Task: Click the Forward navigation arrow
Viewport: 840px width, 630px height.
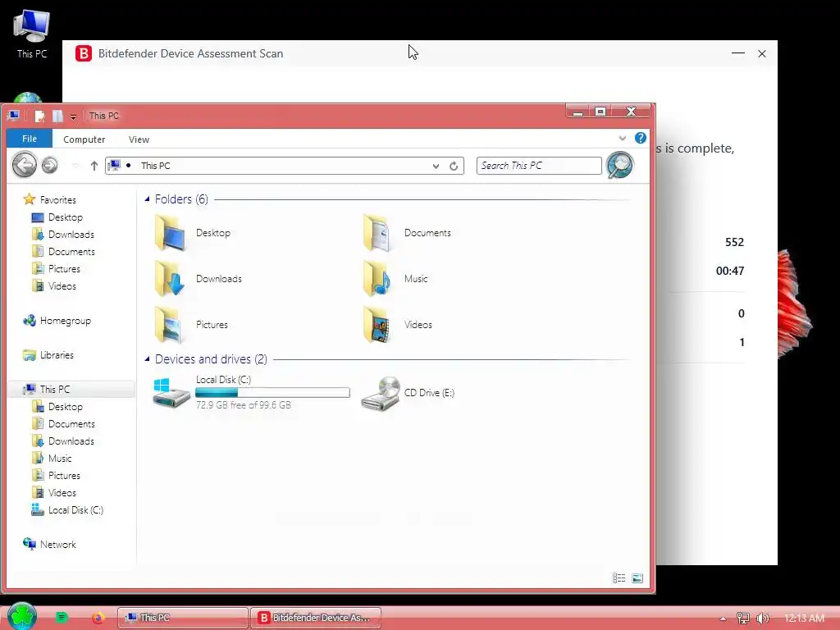Action: pyautogui.click(x=50, y=165)
